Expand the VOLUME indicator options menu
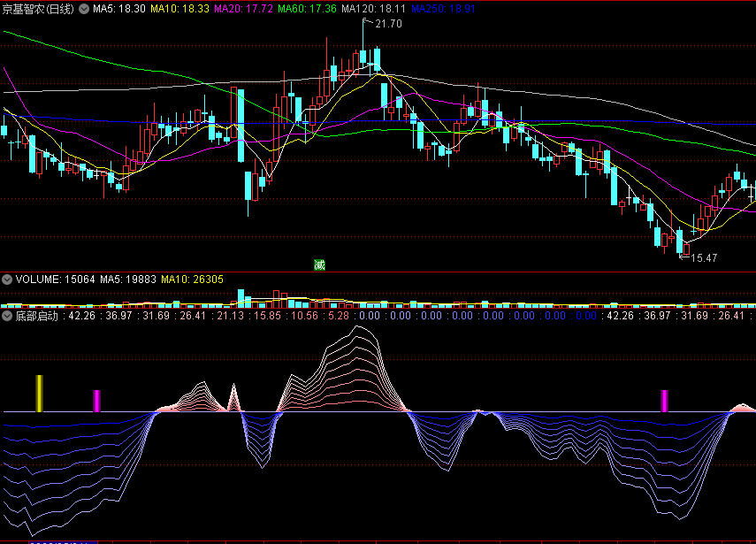The image size is (756, 544). (x=7, y=280)
